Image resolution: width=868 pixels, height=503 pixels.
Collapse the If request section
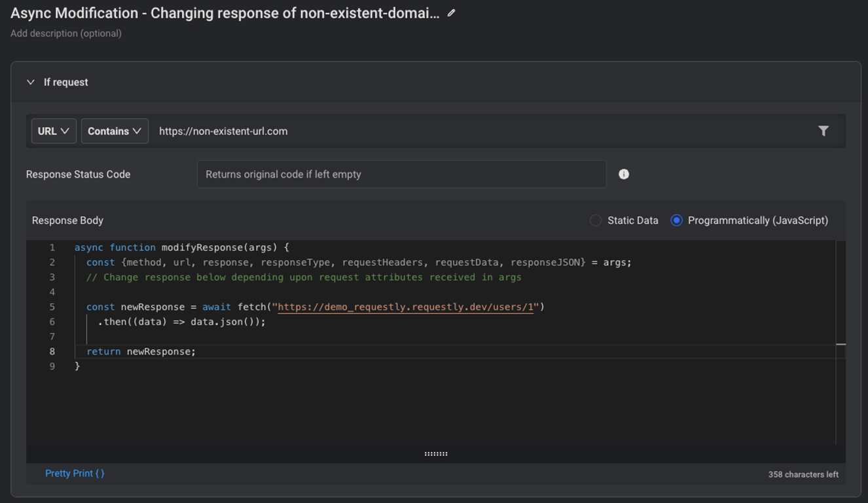(30, 82)
